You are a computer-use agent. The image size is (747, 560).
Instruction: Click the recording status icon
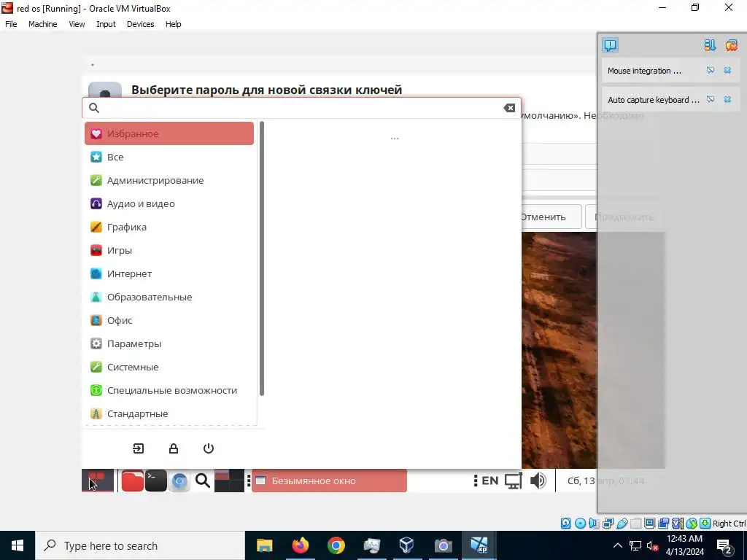[664, 524]
